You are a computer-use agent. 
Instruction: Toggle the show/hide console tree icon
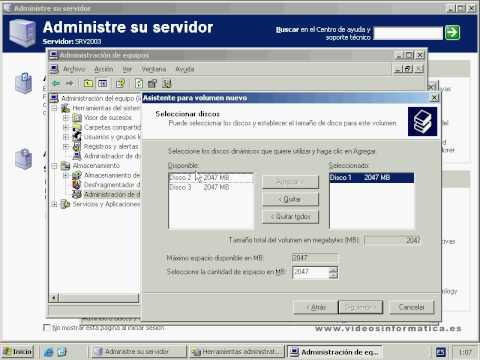point(103,83)
